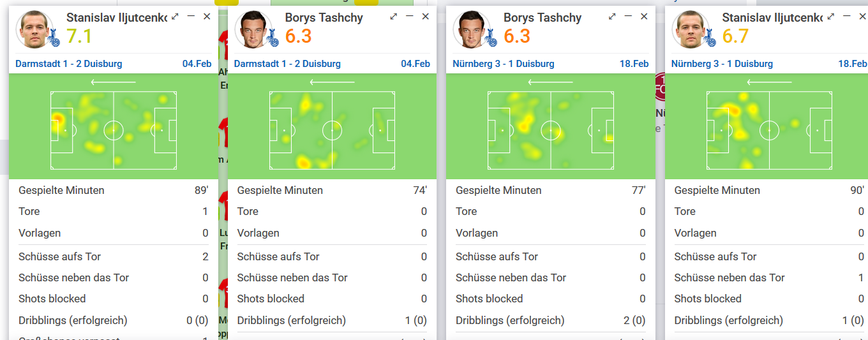Screen dimensions: 868x340
Task: Click the heatmap pitch in the first Iljutcenko panel
Action: tap(114, 131)
